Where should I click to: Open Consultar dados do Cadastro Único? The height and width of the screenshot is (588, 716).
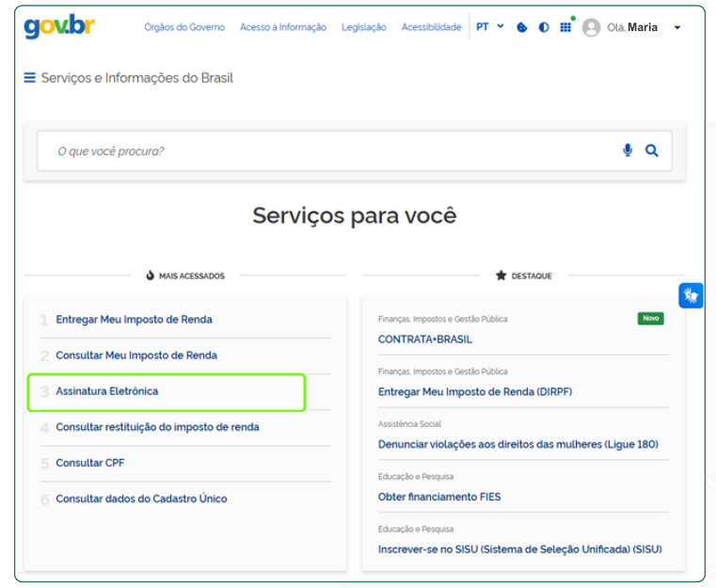click(141, 499)
